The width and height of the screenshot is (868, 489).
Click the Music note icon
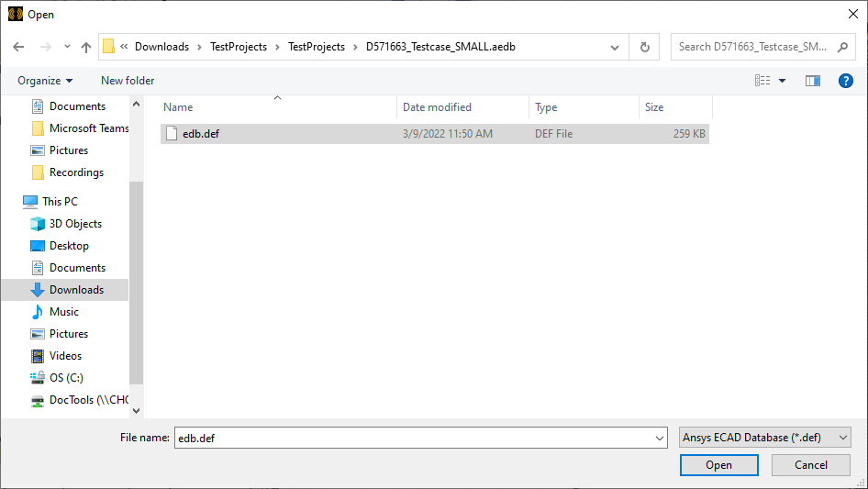click(37, 312)
